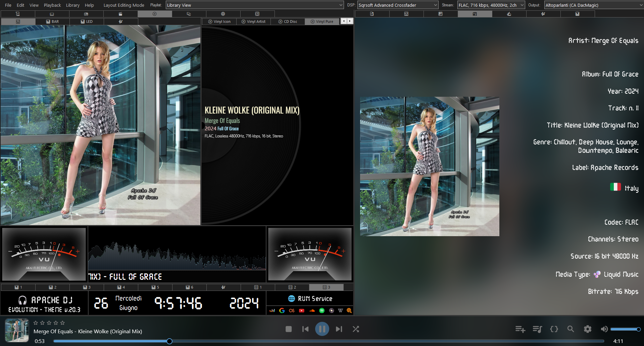Expand the Playlist Library View dropdown

[255, 5]
